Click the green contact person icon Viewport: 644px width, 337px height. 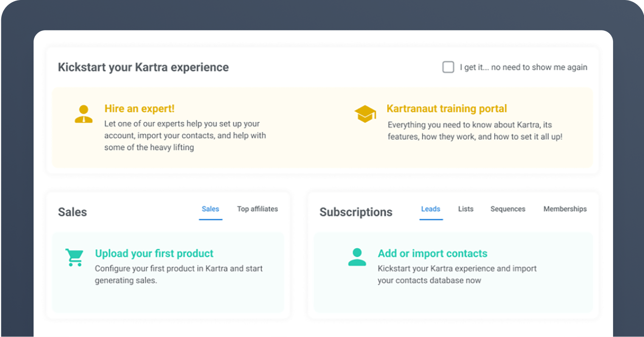(357, 257)
